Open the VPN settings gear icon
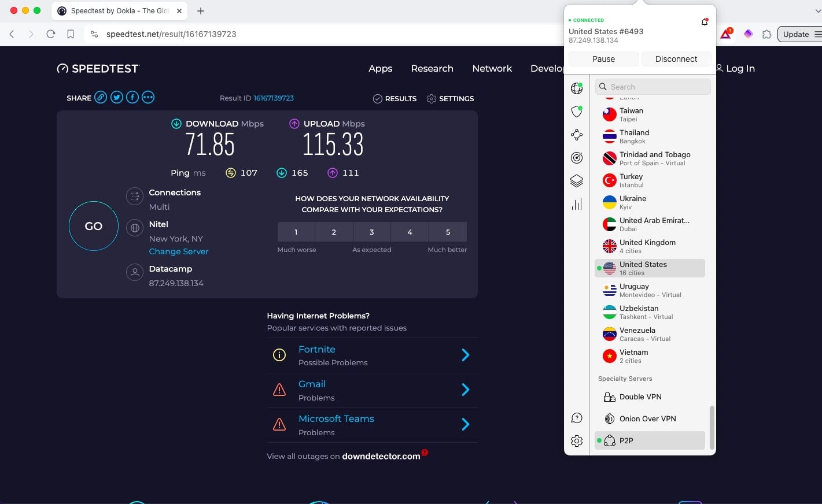 click(x=576, y=441)
